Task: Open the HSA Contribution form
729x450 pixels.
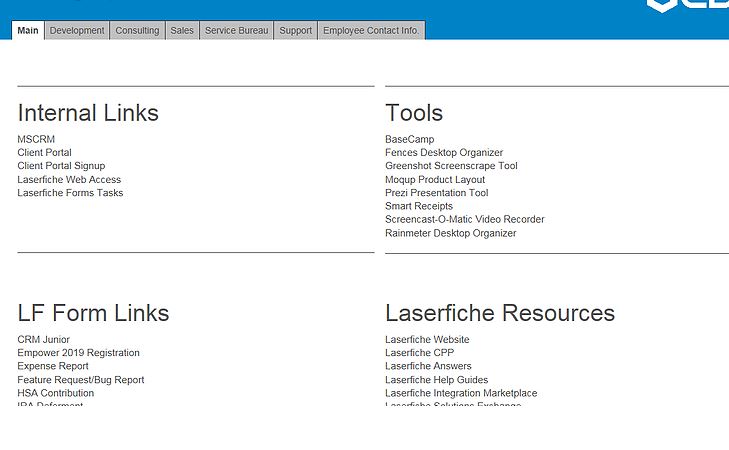Action: click(x=55, y=393)
